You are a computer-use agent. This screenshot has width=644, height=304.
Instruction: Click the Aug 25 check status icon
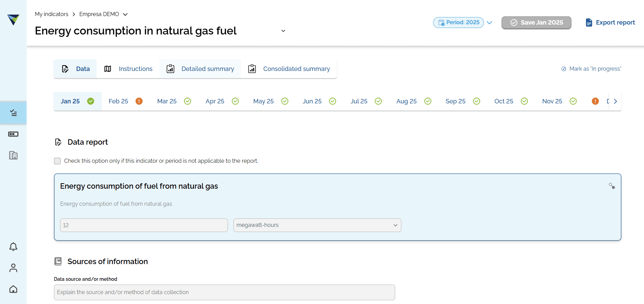(x=428, y=101)
